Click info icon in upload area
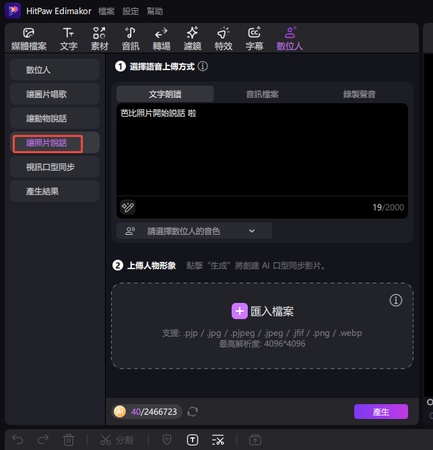 (x=396, y=300)
